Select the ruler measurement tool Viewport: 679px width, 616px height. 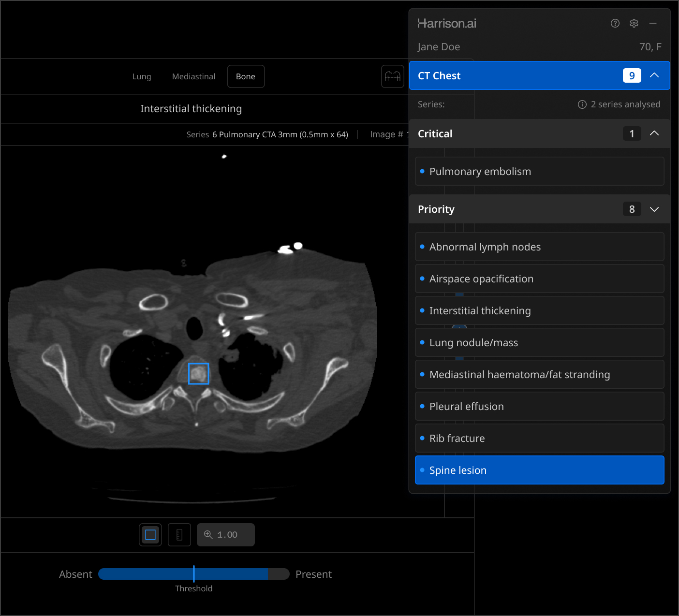[x=179, y=535]
